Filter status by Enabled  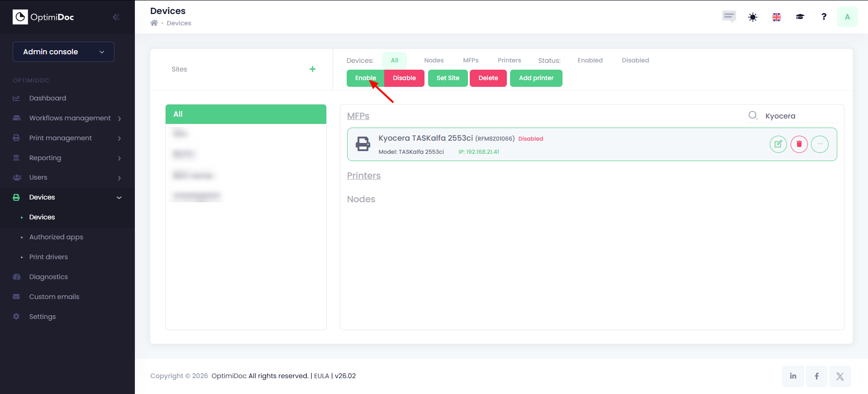pyautogui.click(x=590, y=60)
